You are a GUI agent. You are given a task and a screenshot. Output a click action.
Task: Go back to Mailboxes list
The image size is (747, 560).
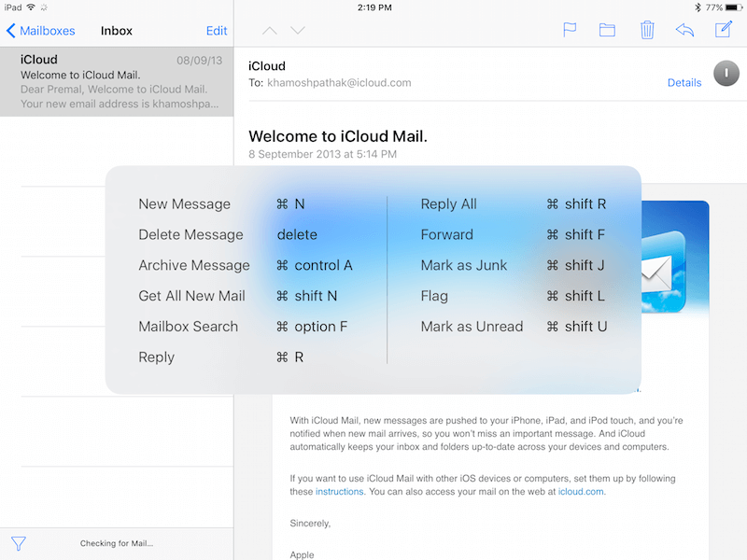pos(41,31)
